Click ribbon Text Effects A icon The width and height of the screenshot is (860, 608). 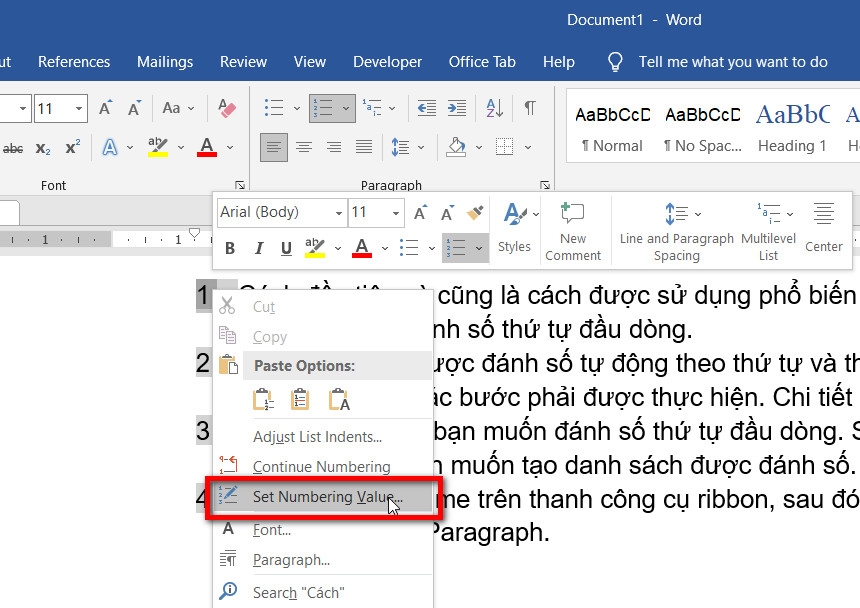click(110, 147)
